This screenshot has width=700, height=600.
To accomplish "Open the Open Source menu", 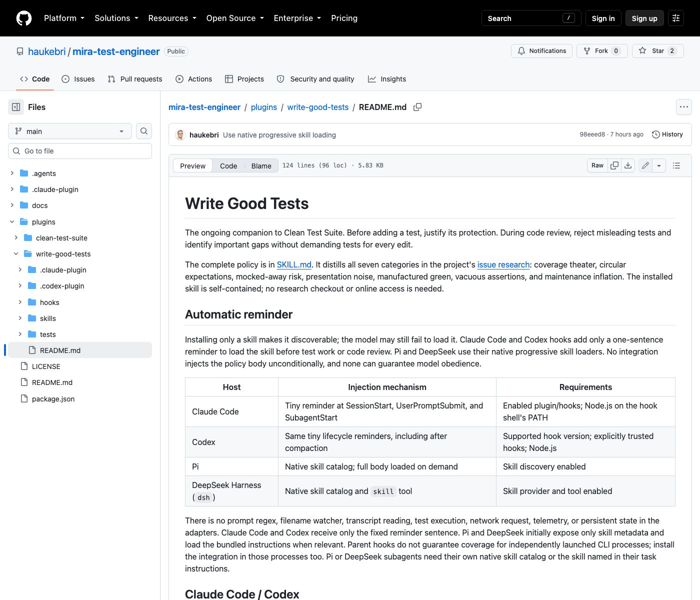I will point(235,18).
